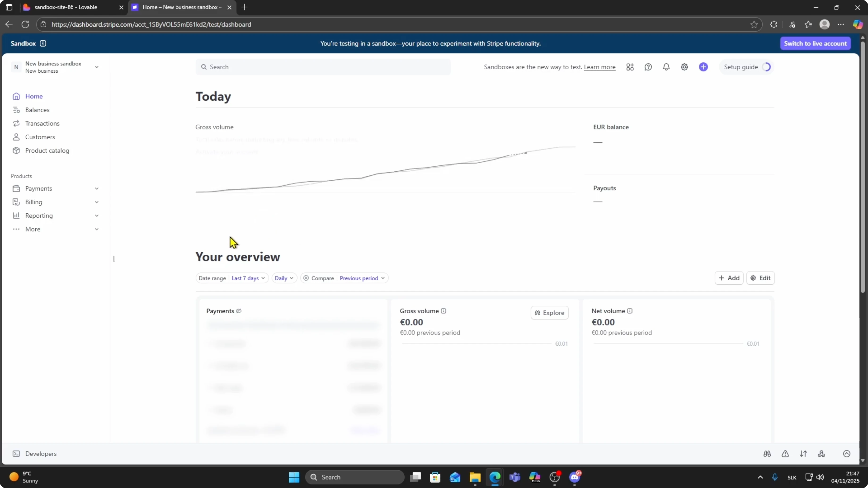Open the weather widget in taskbar
Image resolution: width=868 pixels, height=488 pixels.
pyautogui.click(x=24, y=477)
